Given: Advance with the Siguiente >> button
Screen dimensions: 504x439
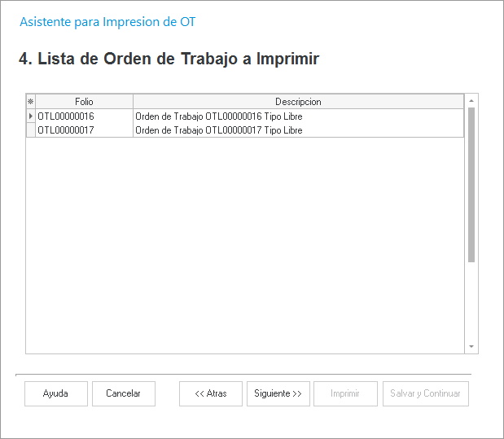Looking at the screenshot, I should click(x=278, y=393).
